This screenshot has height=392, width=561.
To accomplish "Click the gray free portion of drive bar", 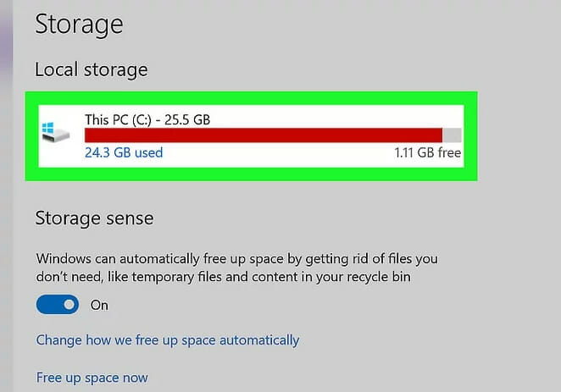I will click(x=452, y=135).
